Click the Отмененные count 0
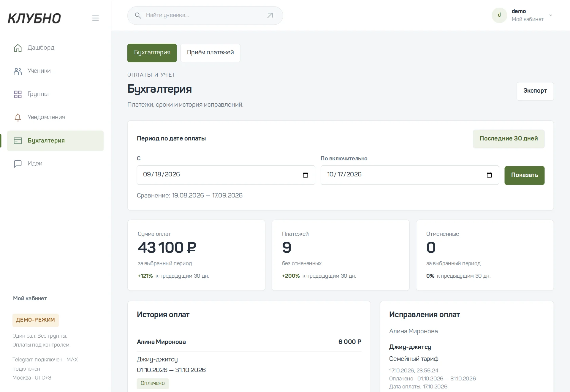 tap(431, 248)
